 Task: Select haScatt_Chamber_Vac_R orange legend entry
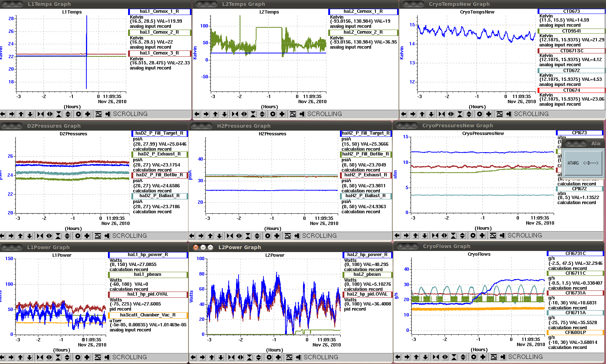tap(148, 315)
